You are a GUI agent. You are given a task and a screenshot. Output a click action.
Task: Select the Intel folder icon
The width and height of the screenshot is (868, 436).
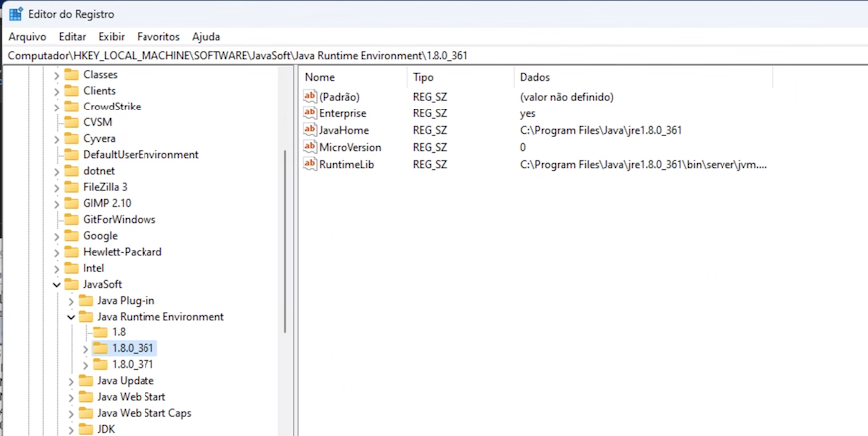pyautogui.click(x=71, y=268)
